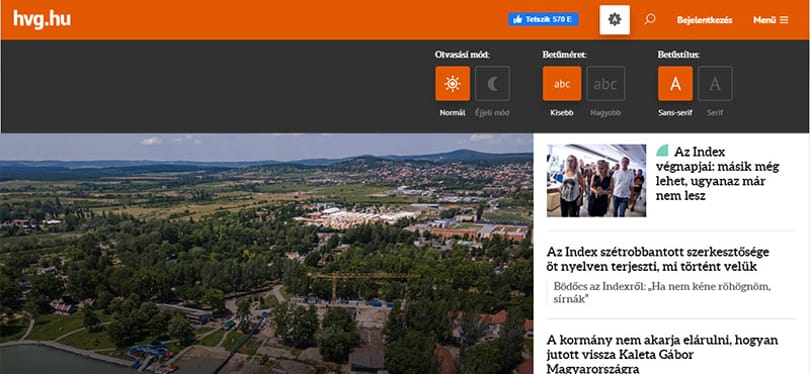The image size is (810, 374).
Task: Open 'A kormány nem akarja elárulni' article
Action: pyautogui.click(x=662, y=354)
